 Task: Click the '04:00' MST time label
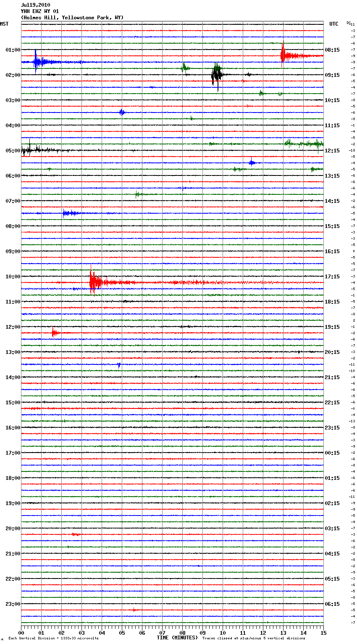point(13,126)
